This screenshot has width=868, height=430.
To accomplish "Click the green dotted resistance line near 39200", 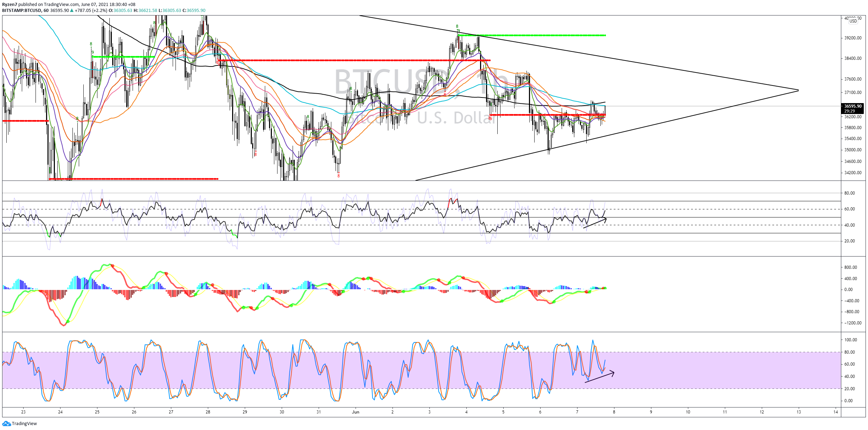I will pos(531,35).
